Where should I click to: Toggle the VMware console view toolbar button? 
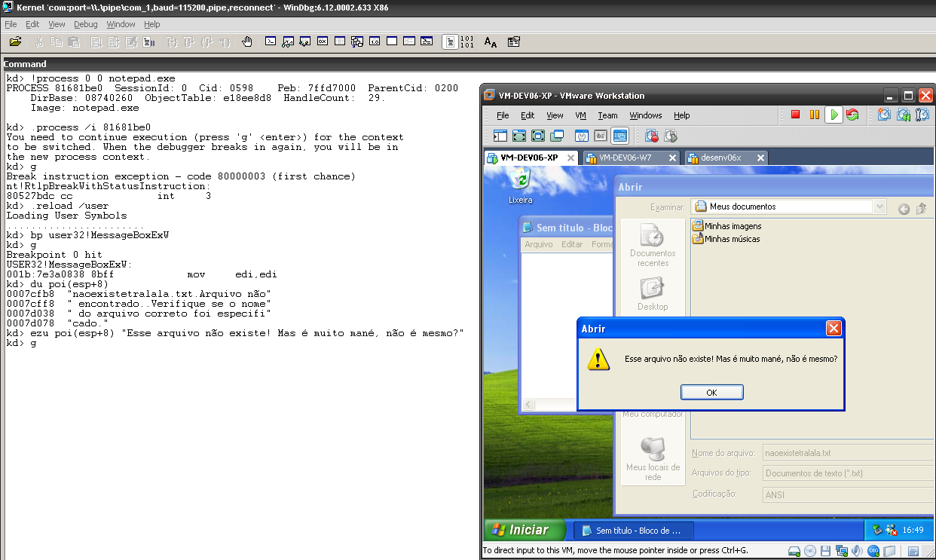619,136
